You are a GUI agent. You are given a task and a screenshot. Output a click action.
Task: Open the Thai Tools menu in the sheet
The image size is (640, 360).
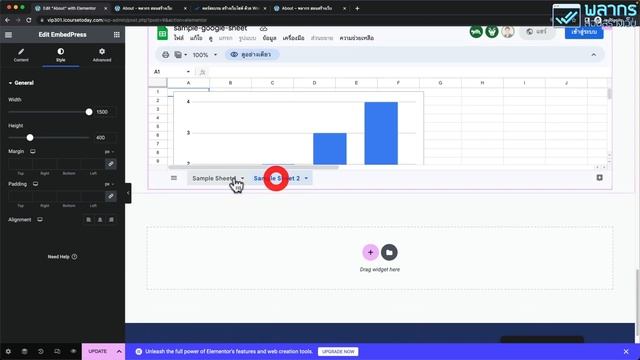[293, 38]
